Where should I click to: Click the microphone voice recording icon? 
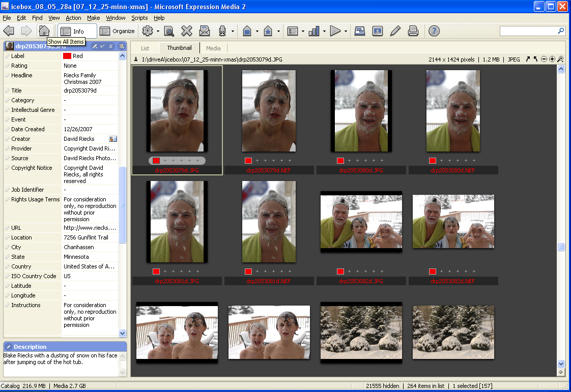[x=222, y=31]
